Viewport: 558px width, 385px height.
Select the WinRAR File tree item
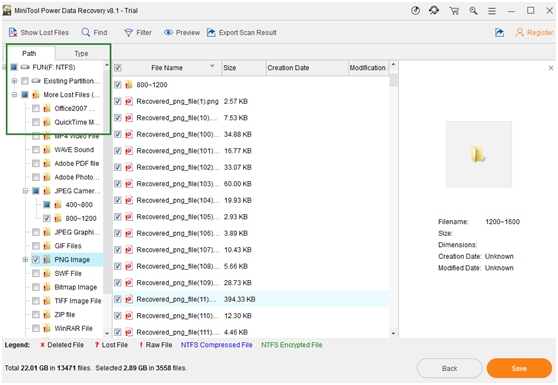(x=73, y=328)
